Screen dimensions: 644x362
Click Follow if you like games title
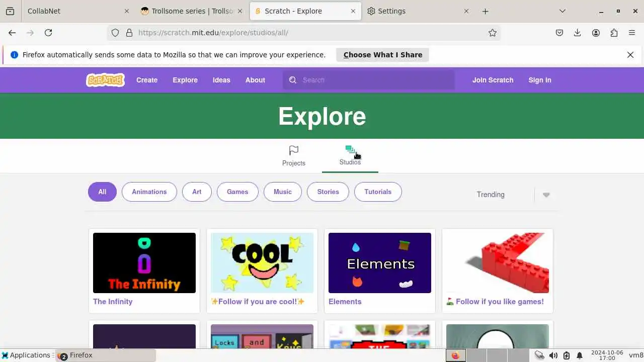point(495,302)
